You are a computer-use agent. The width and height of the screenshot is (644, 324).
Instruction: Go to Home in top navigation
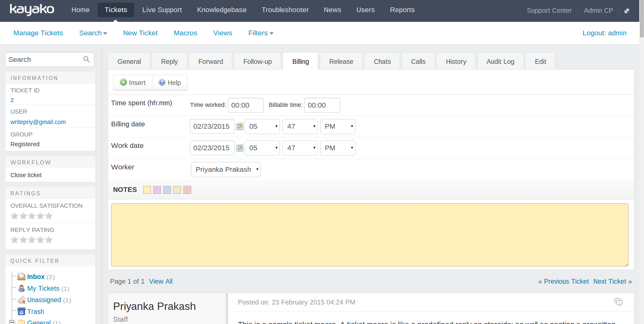point(81,10)
